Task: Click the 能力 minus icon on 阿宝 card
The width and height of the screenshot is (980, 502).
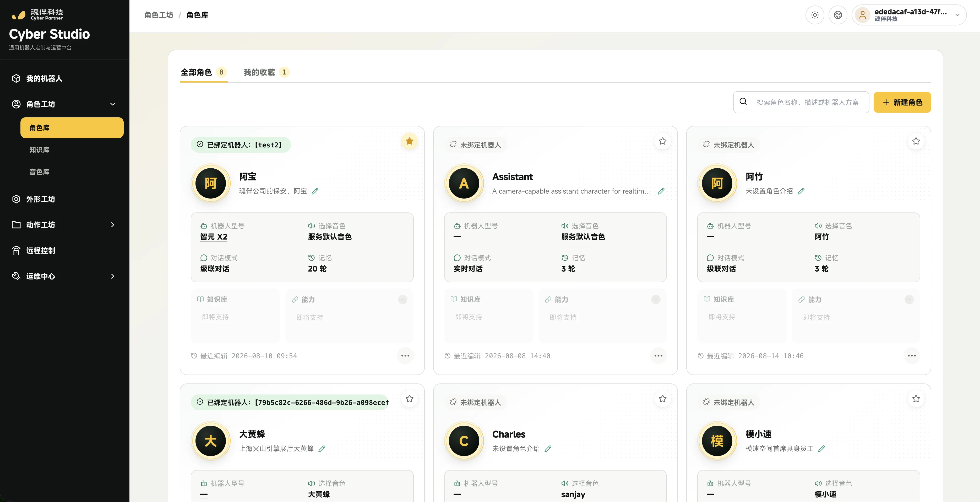Action: tap(402, 300)
